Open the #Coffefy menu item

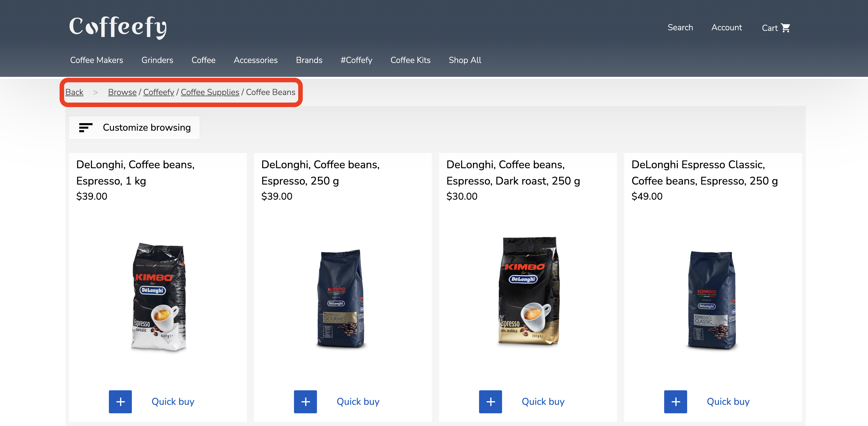(x=356, y=60)
